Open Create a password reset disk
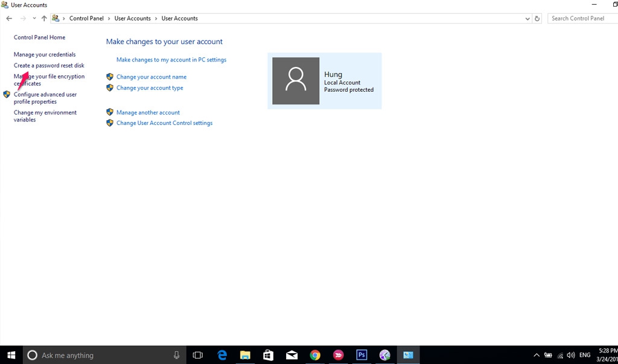 point(49,65)
